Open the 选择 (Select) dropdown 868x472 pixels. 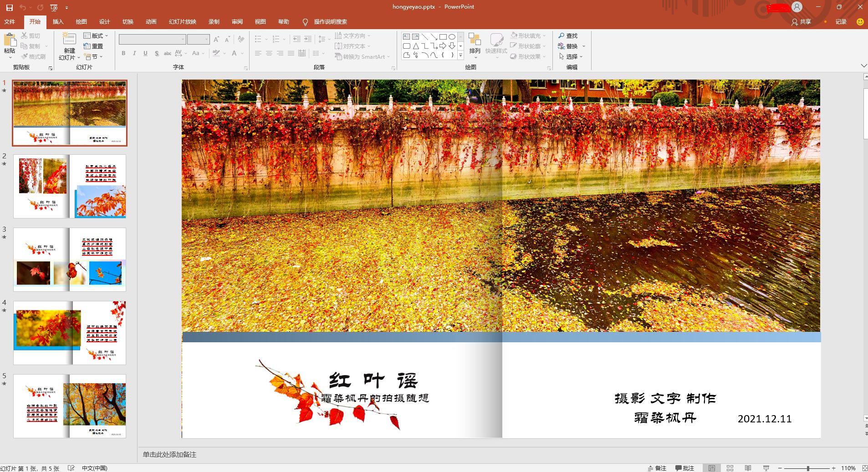click(x=571, y=56)
